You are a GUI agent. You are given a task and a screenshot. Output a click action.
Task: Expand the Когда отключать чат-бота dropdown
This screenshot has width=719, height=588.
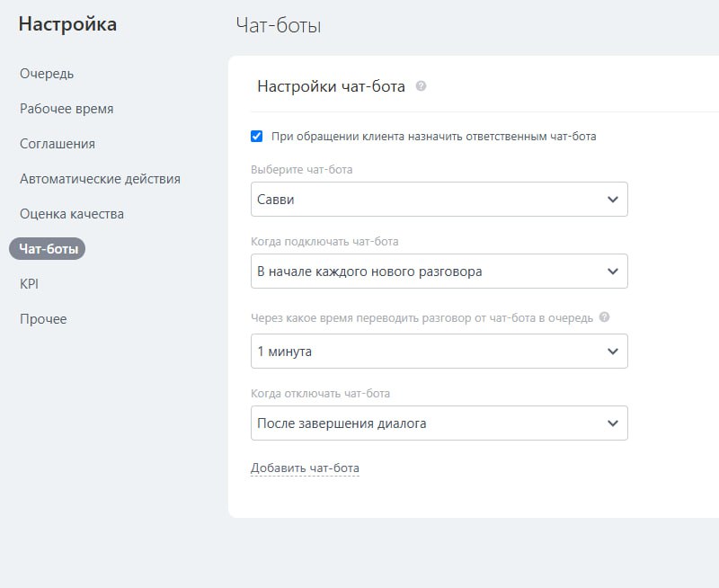(439, 423)
